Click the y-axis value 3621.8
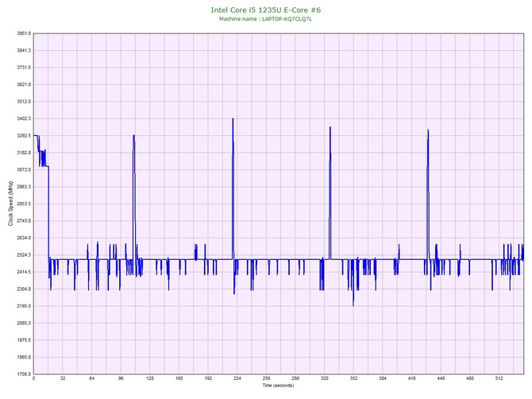The image size is (532, 399). (x=24, y=84)
